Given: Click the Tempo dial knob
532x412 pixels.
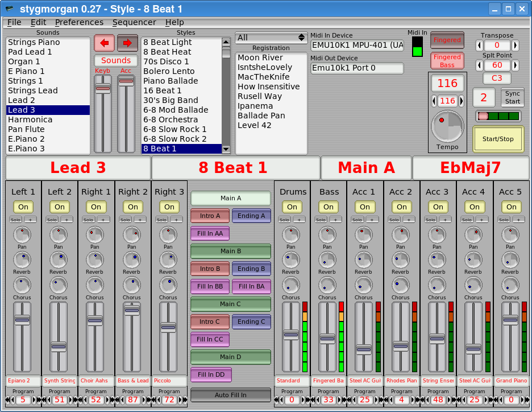Looking at the screenshot, I should coord(447,126).
